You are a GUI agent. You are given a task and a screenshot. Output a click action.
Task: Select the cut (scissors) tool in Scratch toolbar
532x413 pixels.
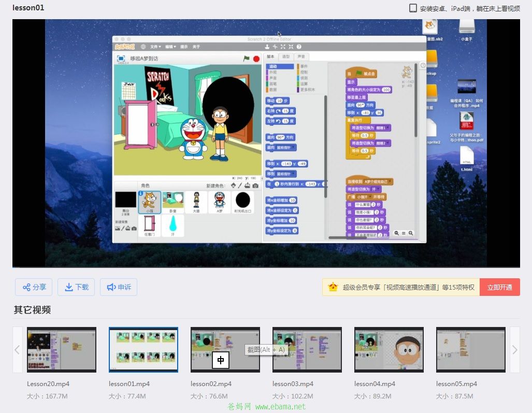coord(275,47)
